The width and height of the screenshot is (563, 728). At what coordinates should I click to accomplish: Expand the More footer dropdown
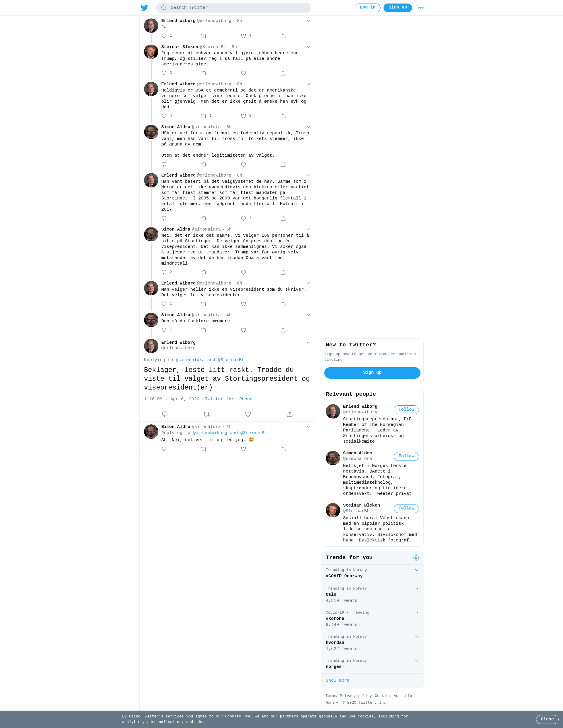pyautogui.click(x=332, y=702)
